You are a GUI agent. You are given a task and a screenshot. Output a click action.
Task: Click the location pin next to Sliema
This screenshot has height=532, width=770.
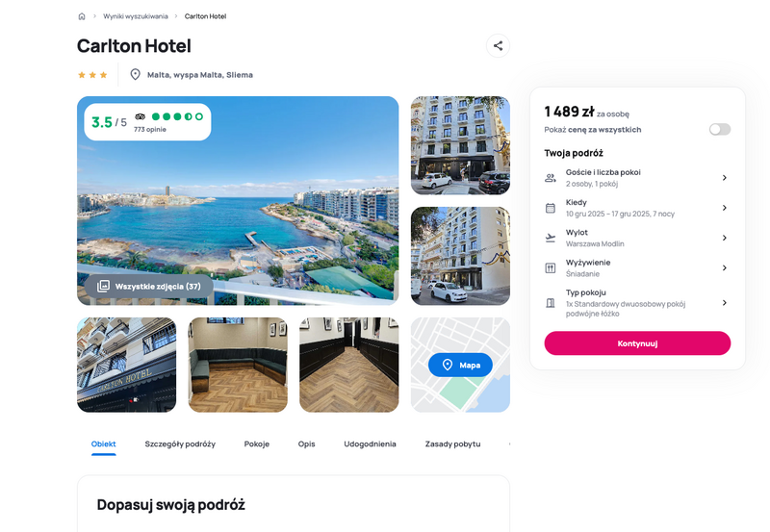point(135,75)
